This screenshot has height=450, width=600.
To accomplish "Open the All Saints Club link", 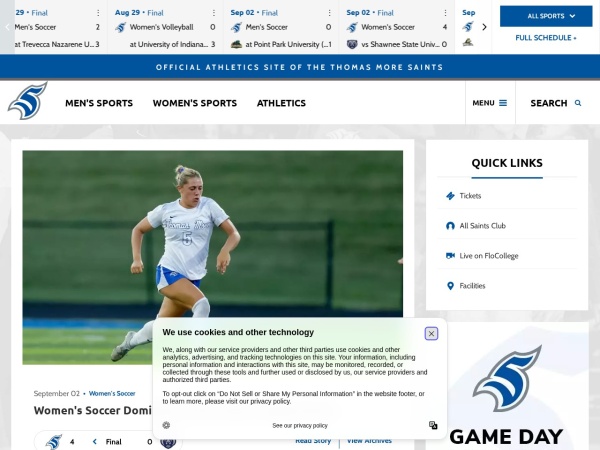I will 483,226.
